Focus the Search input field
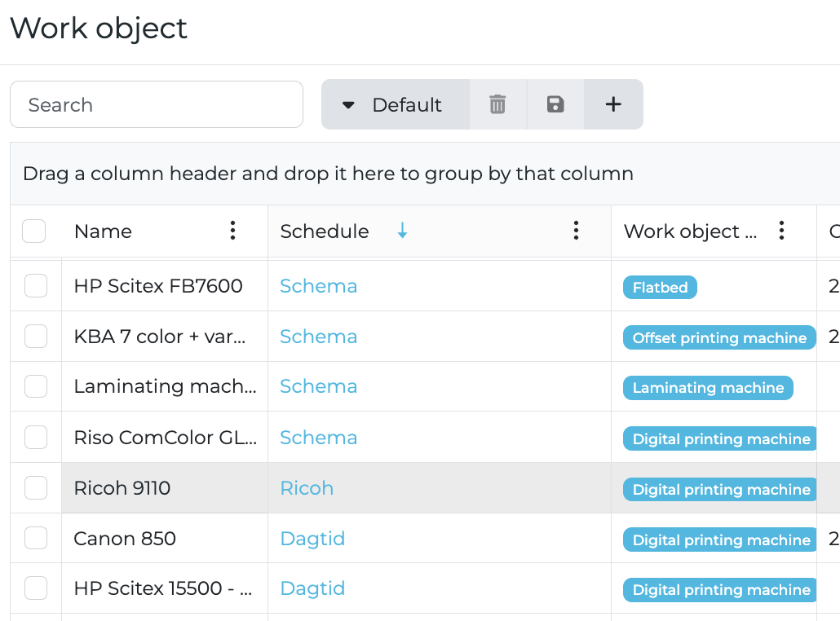Viewport: 840px width, 621px height. pos(157,104)
